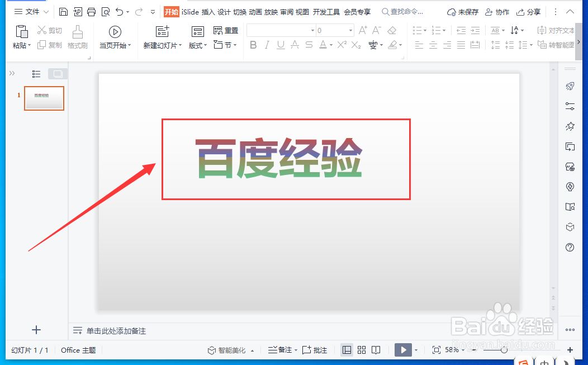Open the font name dropdown
The image size is (588, 365).
point(312,30)
